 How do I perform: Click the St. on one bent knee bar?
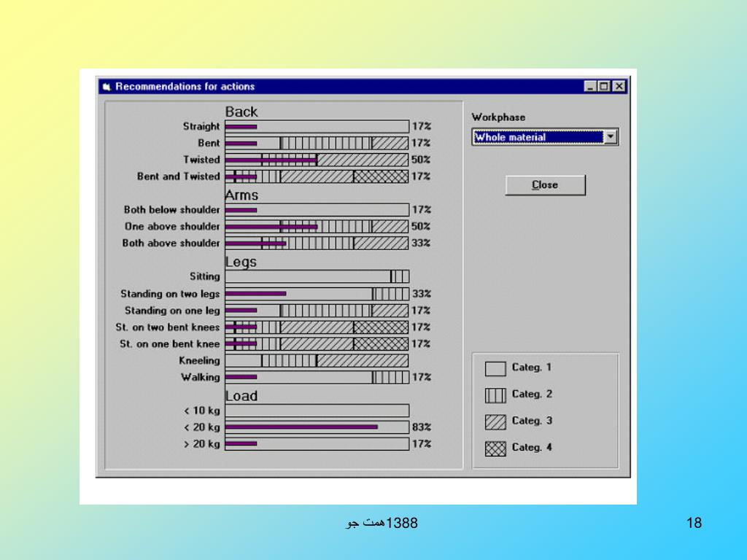click(x=317, y=344)
